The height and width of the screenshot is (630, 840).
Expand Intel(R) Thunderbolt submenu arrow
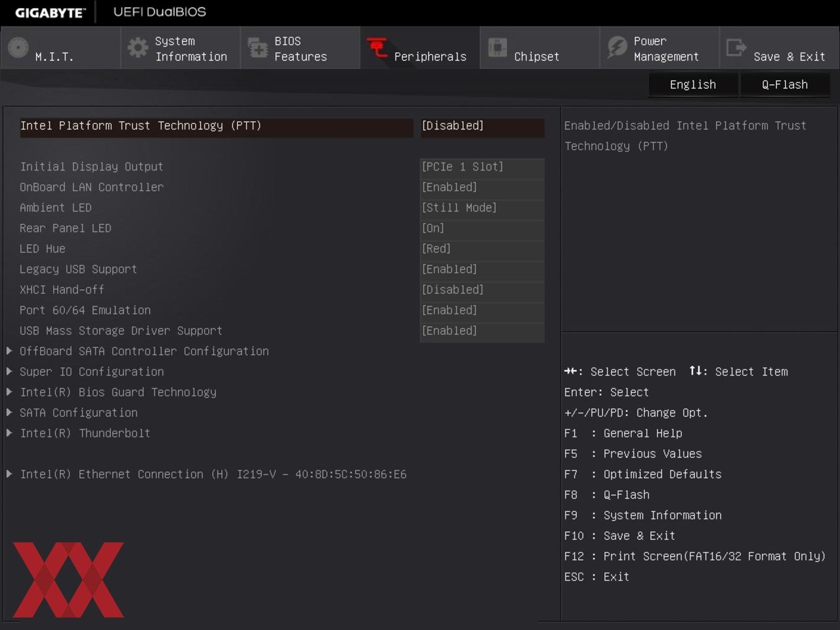(9, 433)
